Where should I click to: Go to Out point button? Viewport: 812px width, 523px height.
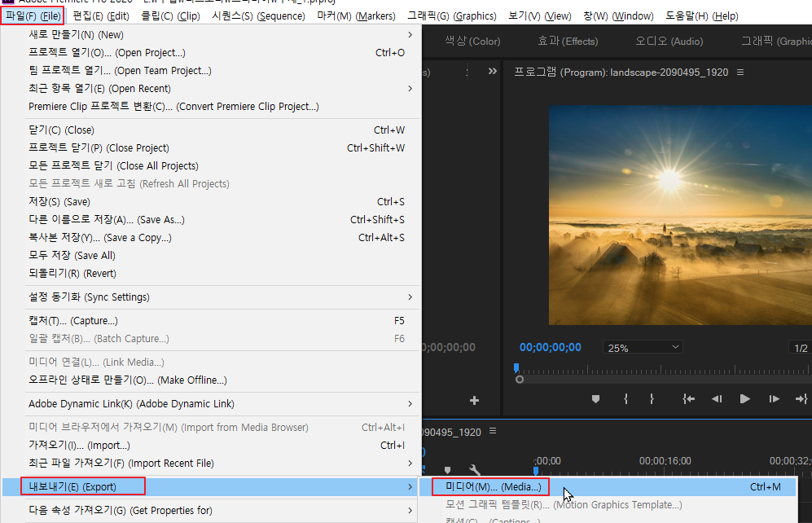(801, 399)
